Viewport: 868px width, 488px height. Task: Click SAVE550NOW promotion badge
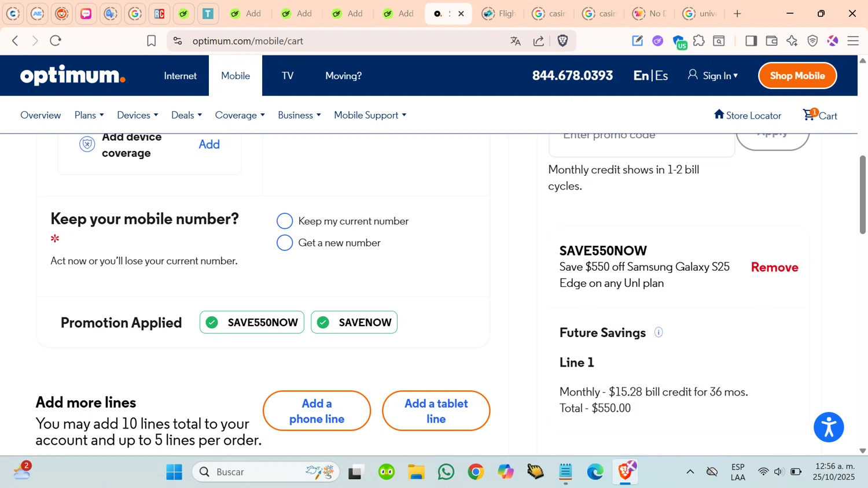pyautogui.click(x=252, y=322)
